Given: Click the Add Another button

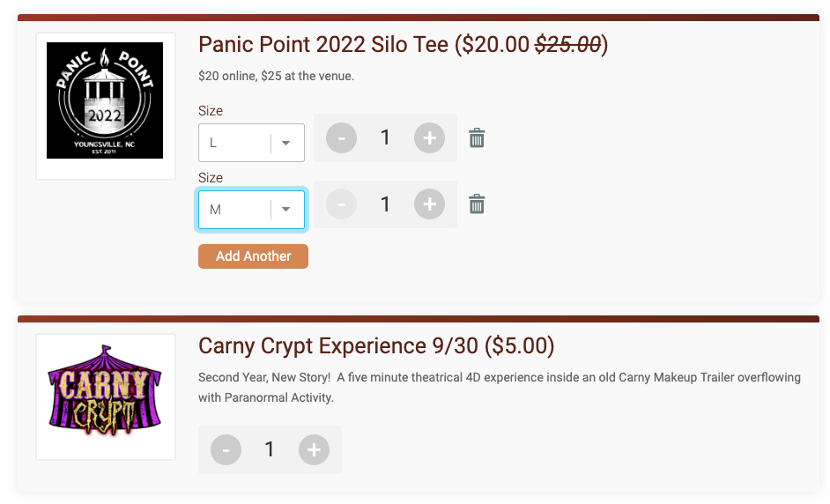Looking at the screenshot, I should [x=253, y=256].
